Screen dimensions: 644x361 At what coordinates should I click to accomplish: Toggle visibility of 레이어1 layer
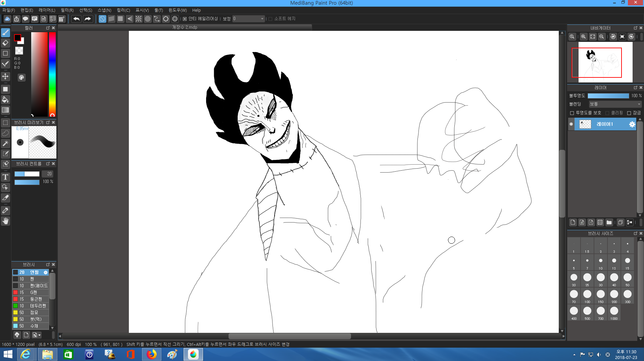pos(571,124)
